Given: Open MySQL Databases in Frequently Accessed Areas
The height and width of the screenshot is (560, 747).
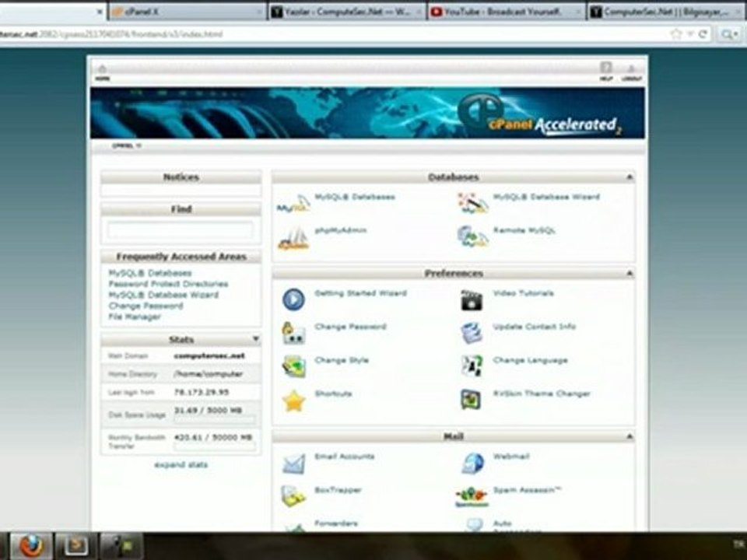Looking at the screenshot, I should pos(150,273).
